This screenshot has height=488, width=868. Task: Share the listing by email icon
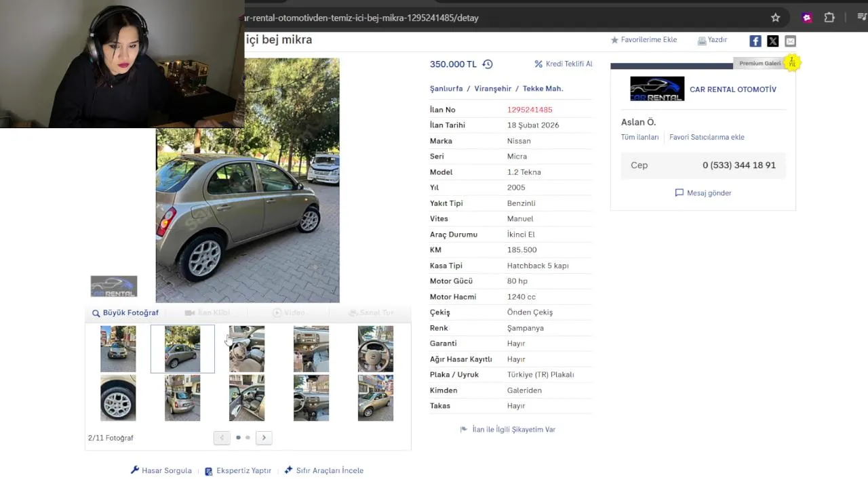[791, 41]
